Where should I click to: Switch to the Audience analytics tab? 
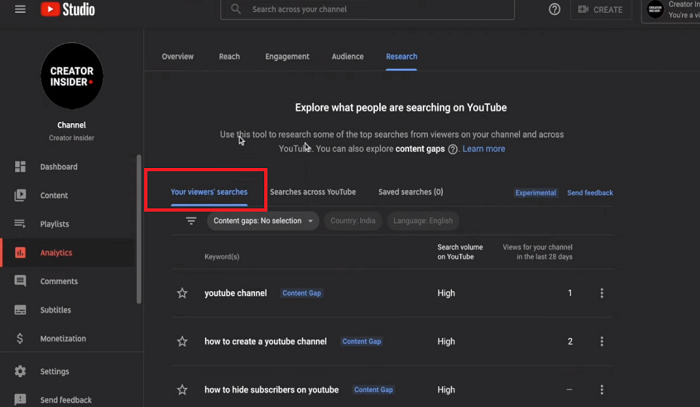347,57
